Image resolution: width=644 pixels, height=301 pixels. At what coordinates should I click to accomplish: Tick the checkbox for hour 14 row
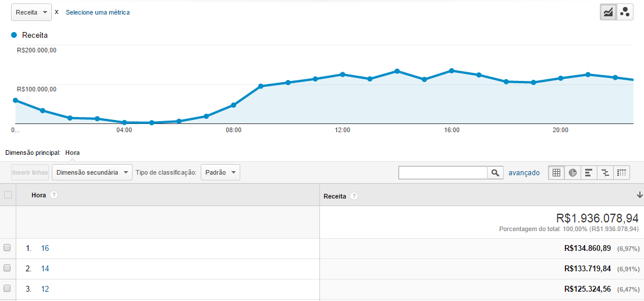click(7, 268)
